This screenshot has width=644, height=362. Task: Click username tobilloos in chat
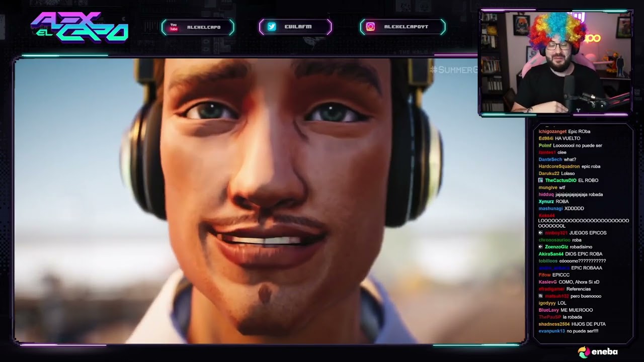(x=548, y=261)
